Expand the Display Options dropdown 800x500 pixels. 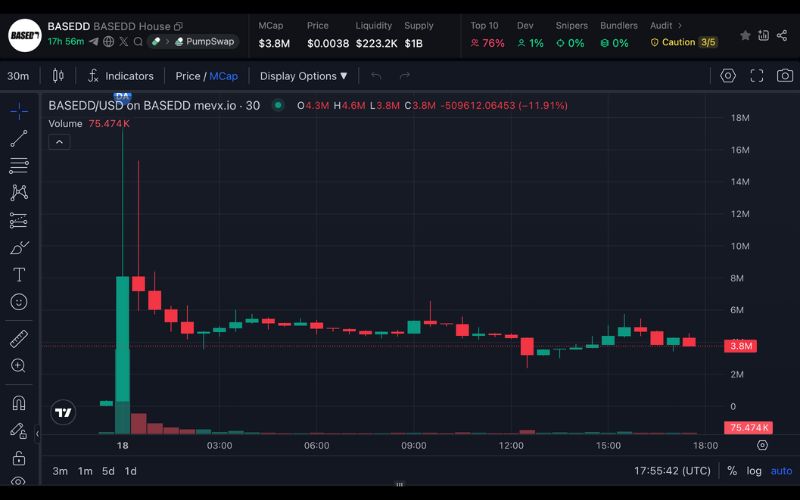(x=304, y=76)
